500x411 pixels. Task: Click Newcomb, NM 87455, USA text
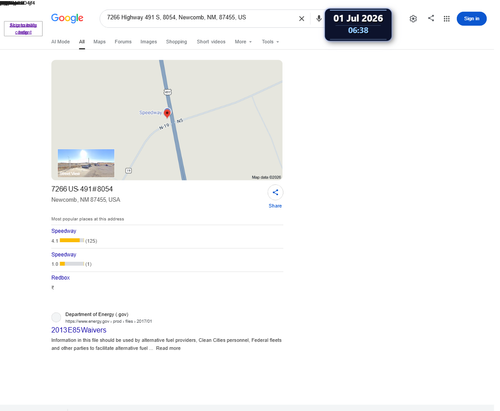[x=86, y=200]
